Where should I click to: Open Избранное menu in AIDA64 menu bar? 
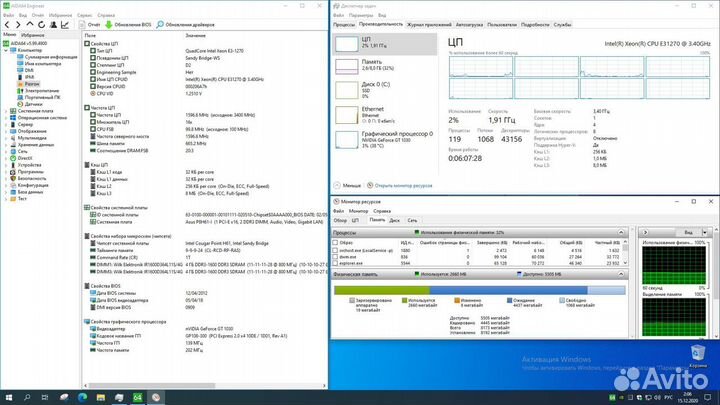pyautogui.click(x=61, y=15)
